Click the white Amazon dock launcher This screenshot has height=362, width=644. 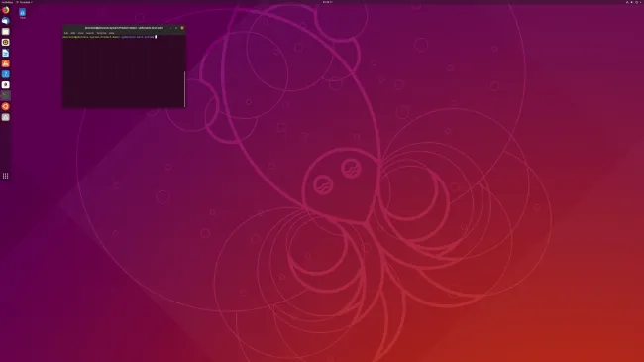[x=5, y=84]
